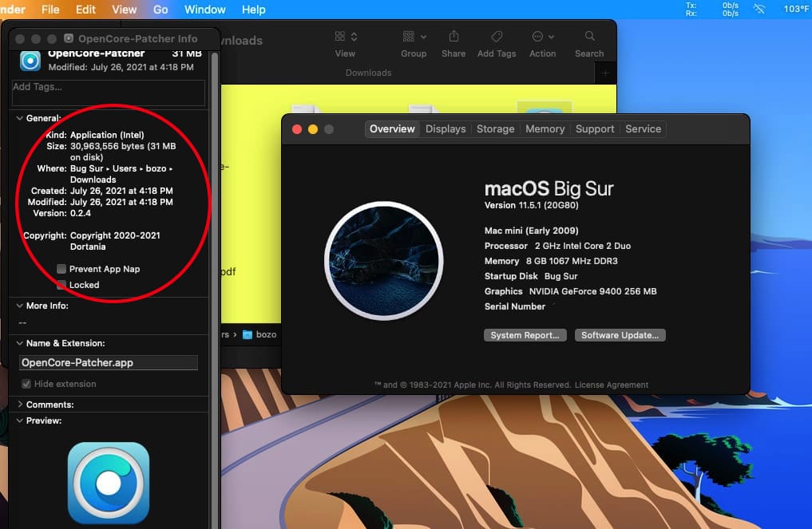Switch to the Overview tab
Image resolution: width=812 pixels, height=529 pixels.
coord(392,129)
